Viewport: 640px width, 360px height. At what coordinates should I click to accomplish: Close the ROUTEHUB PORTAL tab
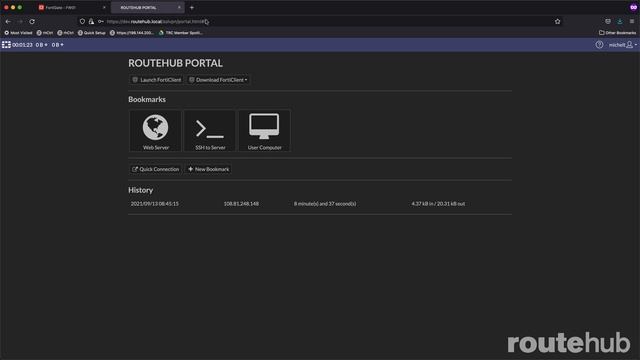coord(179,7)
